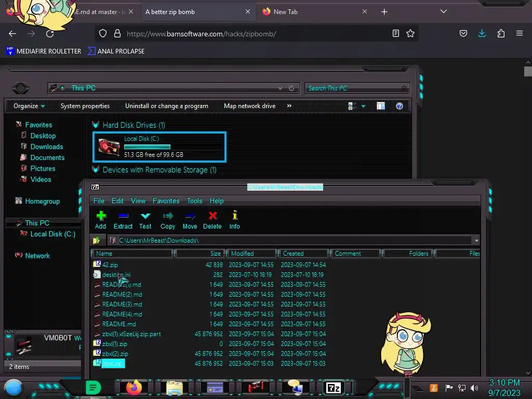This screenshot has width=532, height=399.
Task: Show site security padlock info
Action: (x=117, y=34)
